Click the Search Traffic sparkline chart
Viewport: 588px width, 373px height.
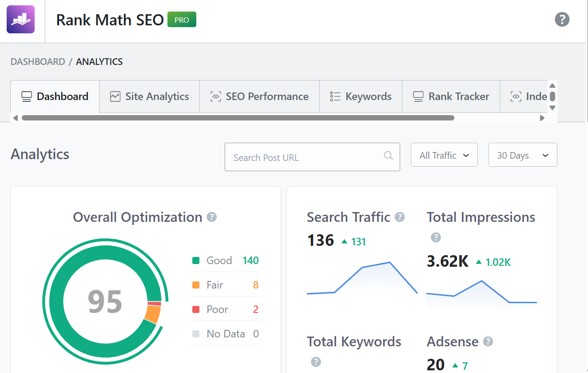pyautogui.click(x=362, y=278)
